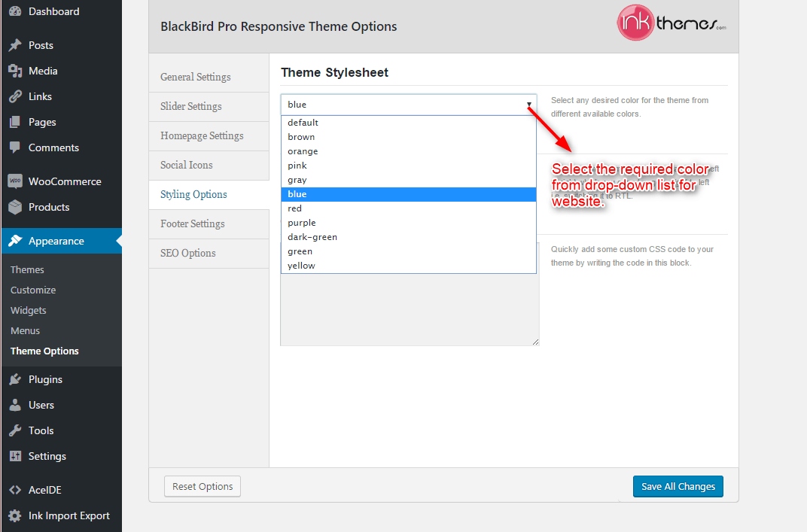Click the Ink Import Export gear icon
Screen dimensions: 807x532
15,515
